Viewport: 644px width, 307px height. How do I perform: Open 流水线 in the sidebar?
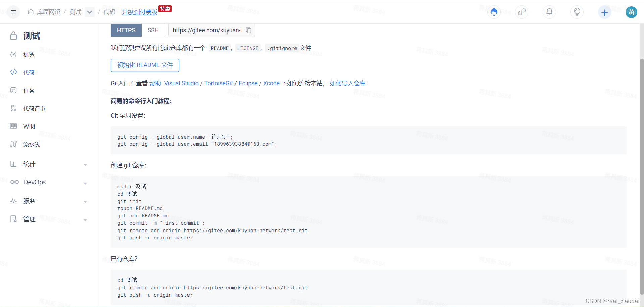[x=32, y=144]
